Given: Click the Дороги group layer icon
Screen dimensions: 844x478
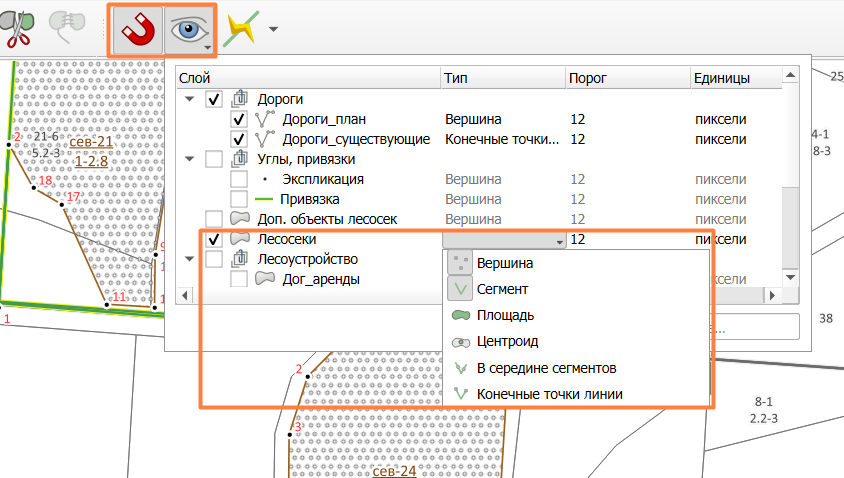Looking at the screenshot, I should (240, 99).
